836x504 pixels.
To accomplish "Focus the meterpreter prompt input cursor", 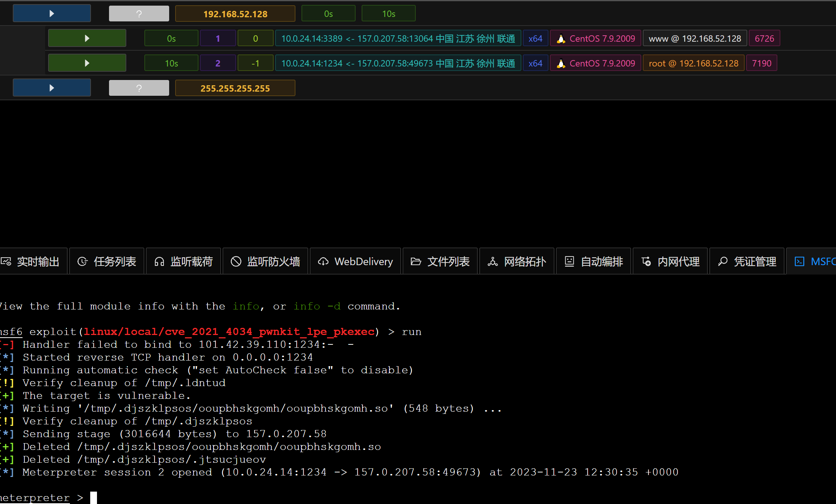I will pyautogui.click(x=93, y=498).
